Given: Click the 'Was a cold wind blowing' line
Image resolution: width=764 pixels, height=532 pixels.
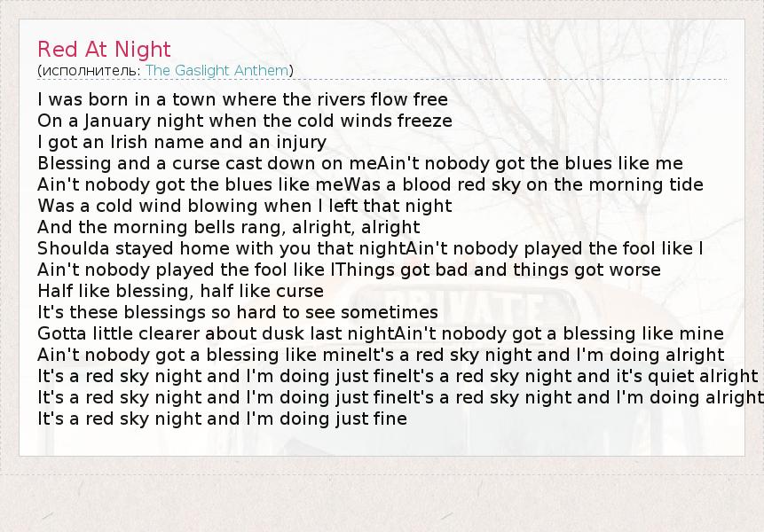Looking at the screenshot, I should click(x=245, y=206).
